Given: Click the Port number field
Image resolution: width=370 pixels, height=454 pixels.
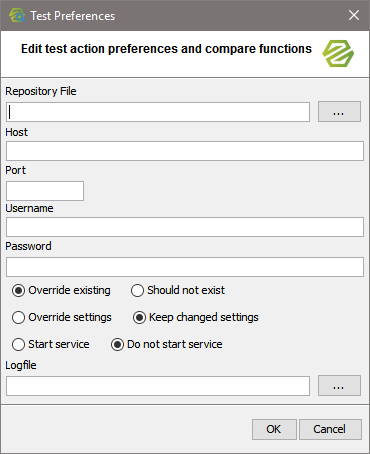Looking at the screenshot, I should 45,191.
